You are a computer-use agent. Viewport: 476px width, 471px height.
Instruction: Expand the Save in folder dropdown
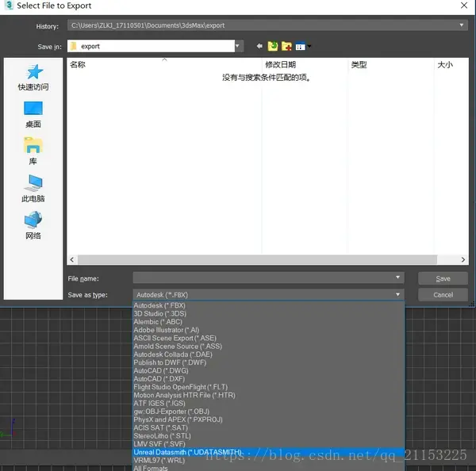click(x=238, y=46)
